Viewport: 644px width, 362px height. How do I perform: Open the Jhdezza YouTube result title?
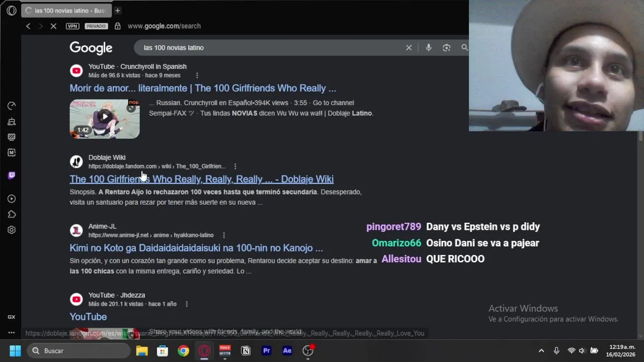[88, 317]
